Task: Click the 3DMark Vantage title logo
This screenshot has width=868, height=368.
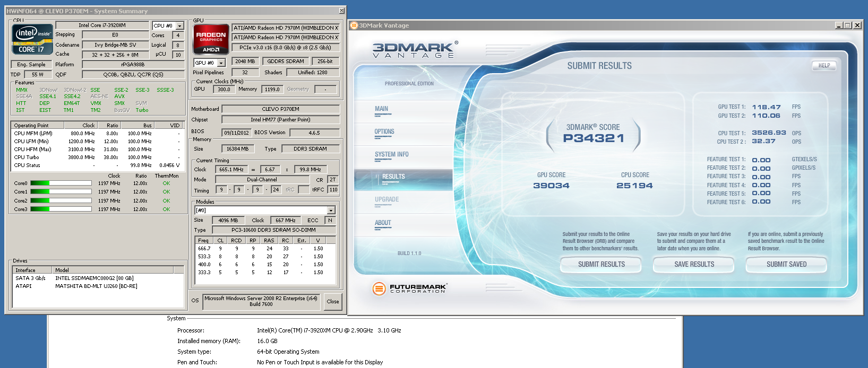Action: click(x=415, y=50)
